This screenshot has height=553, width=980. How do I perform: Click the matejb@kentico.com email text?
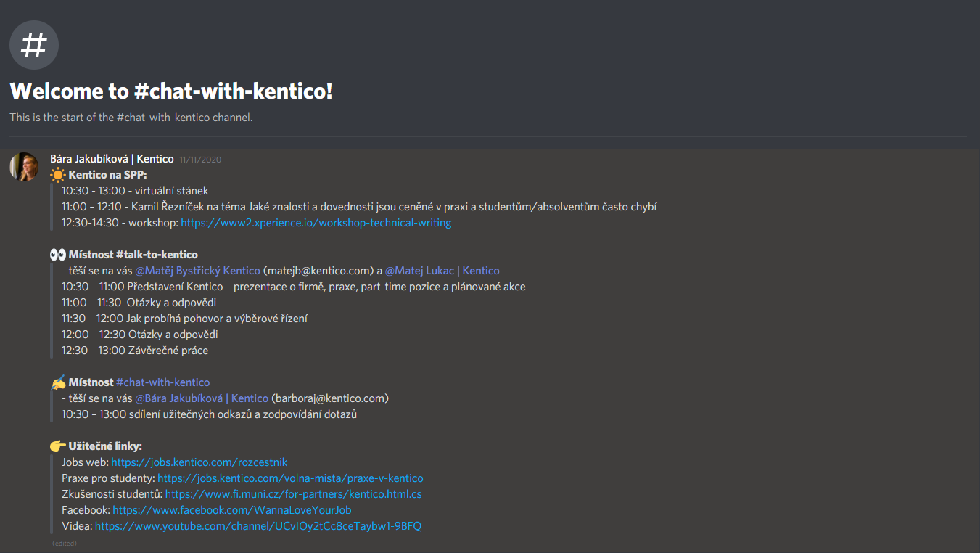click(x=319, y=271)
